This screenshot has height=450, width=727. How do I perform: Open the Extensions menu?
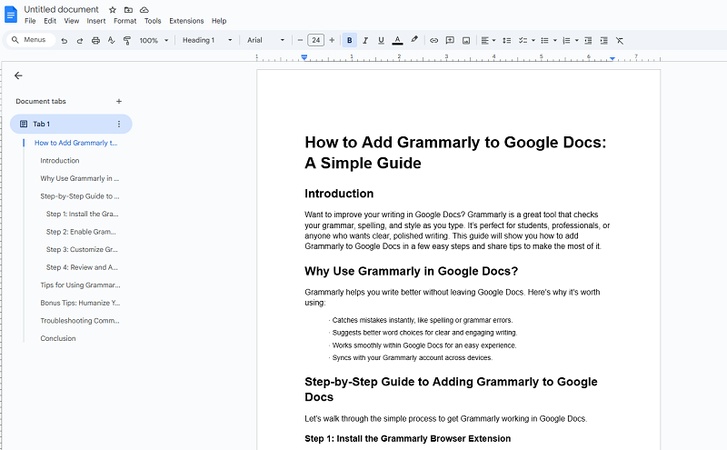[x=186, y=21]
